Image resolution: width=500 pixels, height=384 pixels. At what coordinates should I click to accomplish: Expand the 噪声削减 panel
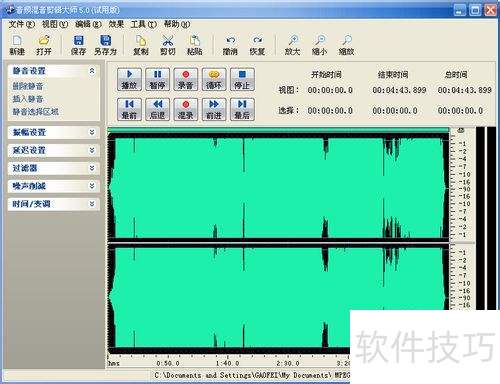[54, 186]
